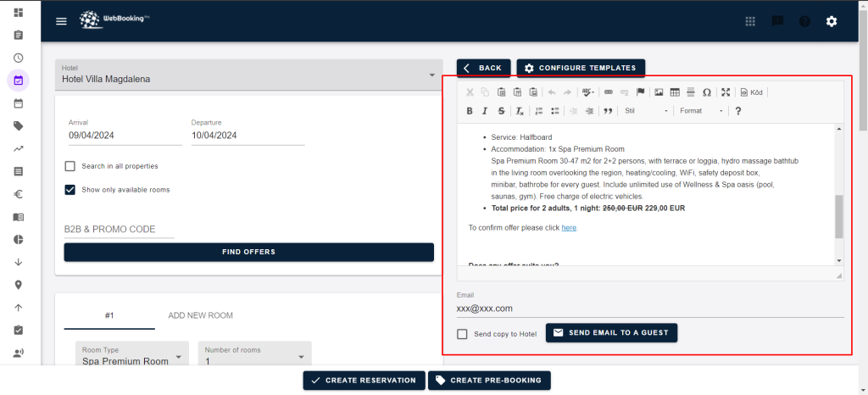Maximize the email editor
Viewport: 868px width, 395px height.
726,92
